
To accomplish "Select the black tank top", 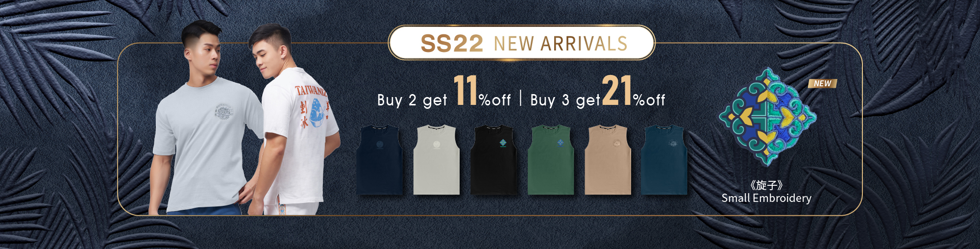I will click(493, 160).
